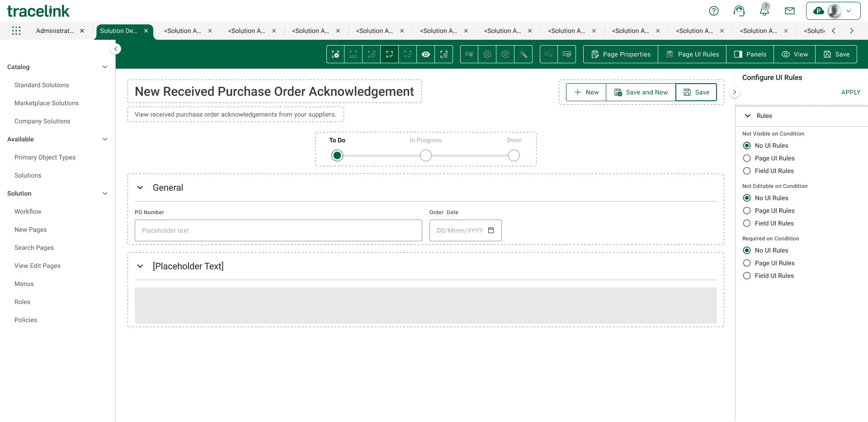Select No UI Rules under Required on Condition
This screenshot has width=868, height=422.
point(747,250)
